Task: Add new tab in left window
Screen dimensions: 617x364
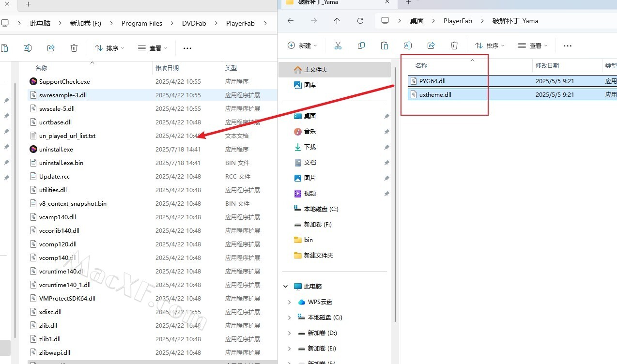Action: [x=28, y=4]
